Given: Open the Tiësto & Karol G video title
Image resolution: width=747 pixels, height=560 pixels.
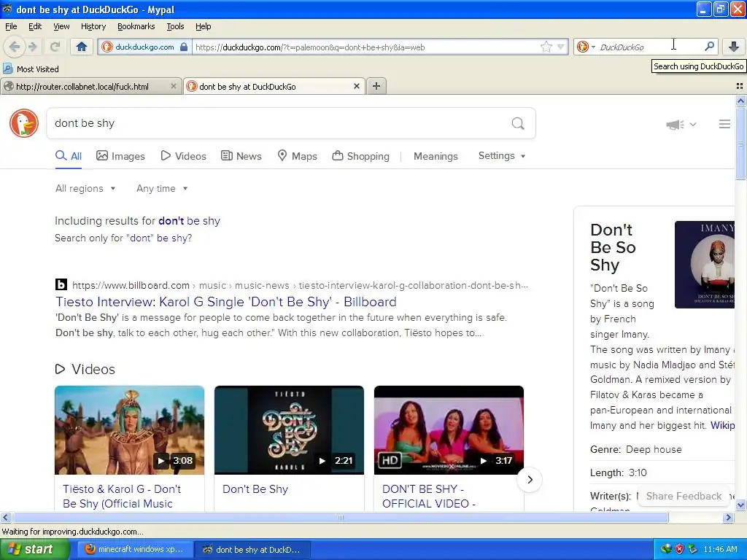Looking at the screenshot, I should coord(122,496).
